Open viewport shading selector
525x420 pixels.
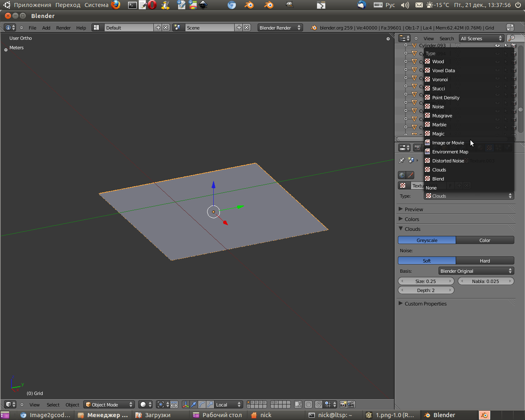(145, 404)
